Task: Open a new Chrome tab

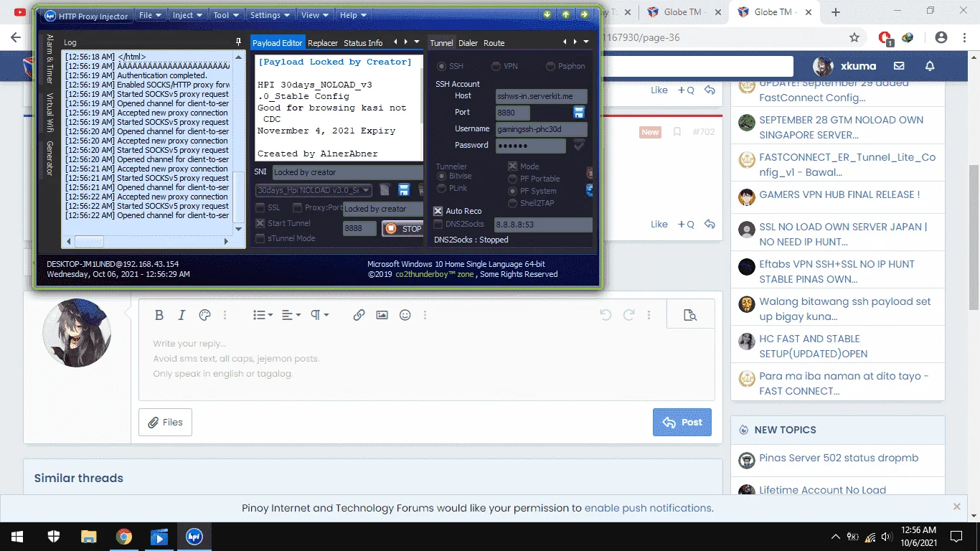Action: tap(836, 12)
